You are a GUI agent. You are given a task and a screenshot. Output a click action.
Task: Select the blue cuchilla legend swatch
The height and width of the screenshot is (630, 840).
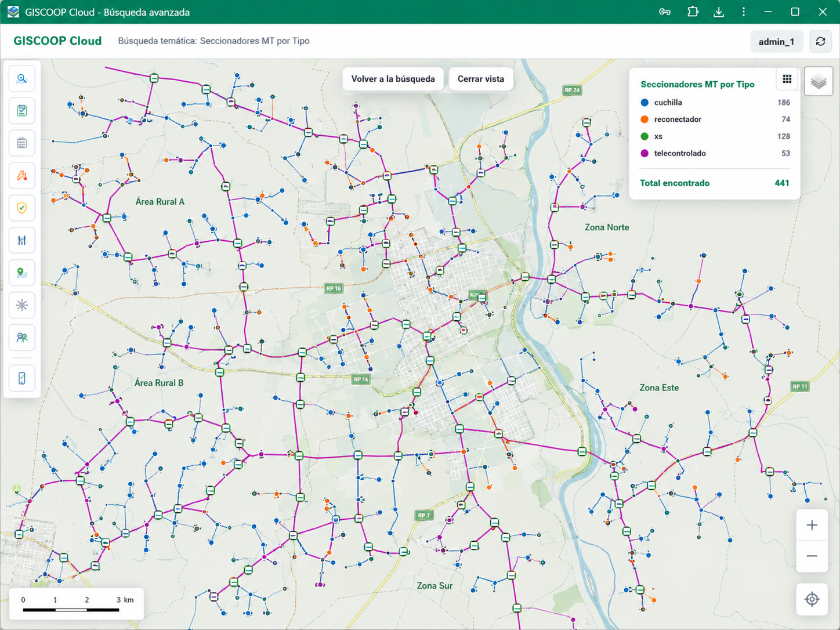click(645, 103)
